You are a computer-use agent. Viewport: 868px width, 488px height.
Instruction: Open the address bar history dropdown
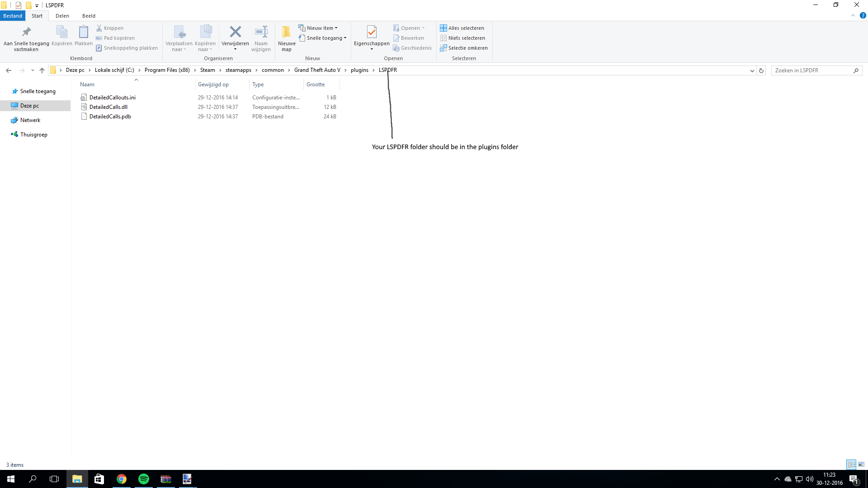[x=752, y=70]
